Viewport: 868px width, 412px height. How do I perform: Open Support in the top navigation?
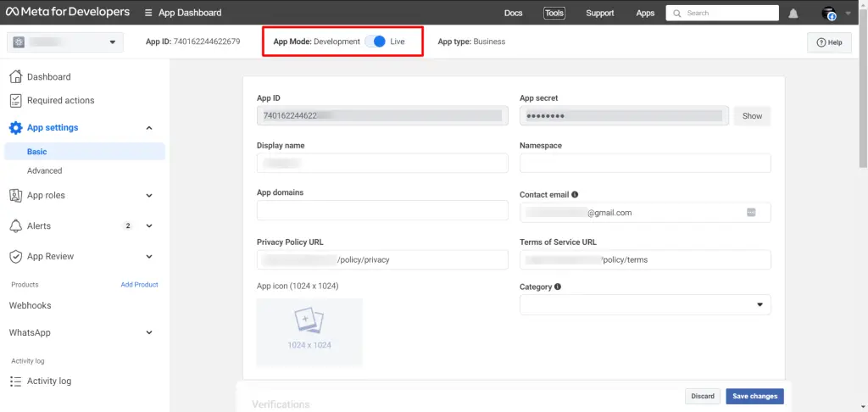click(600, 13)
